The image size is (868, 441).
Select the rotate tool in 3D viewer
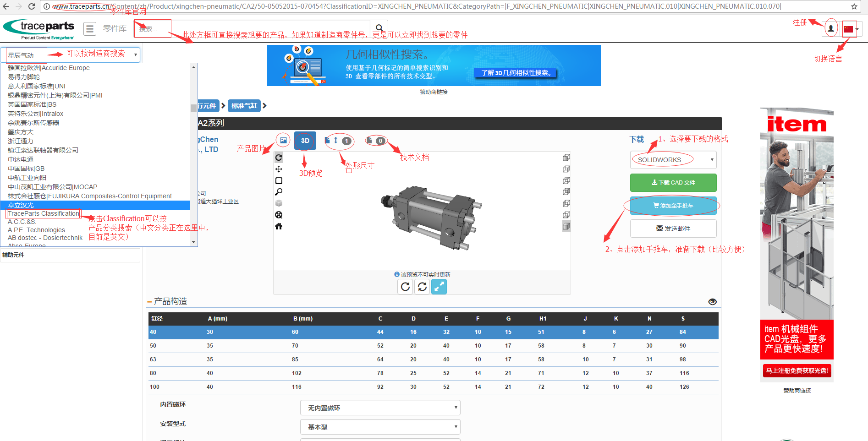click(x=279, y=158)
